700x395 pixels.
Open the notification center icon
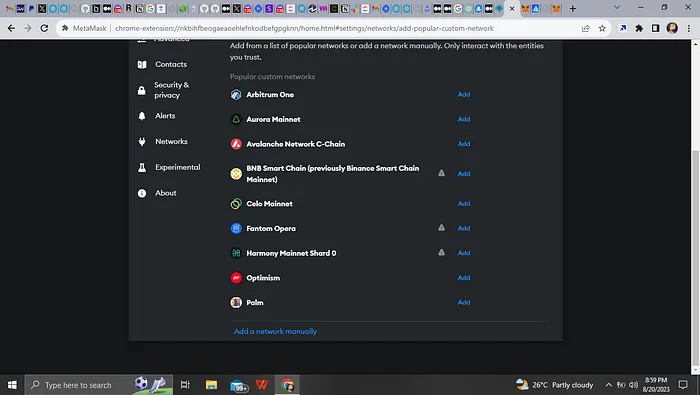pyautogui.click(x=683, y=385)
